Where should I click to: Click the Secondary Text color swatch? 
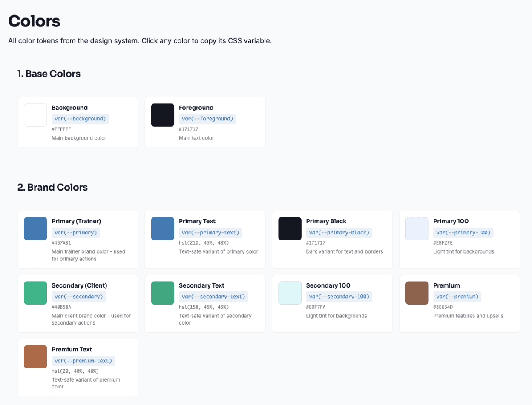coord(163,293)
